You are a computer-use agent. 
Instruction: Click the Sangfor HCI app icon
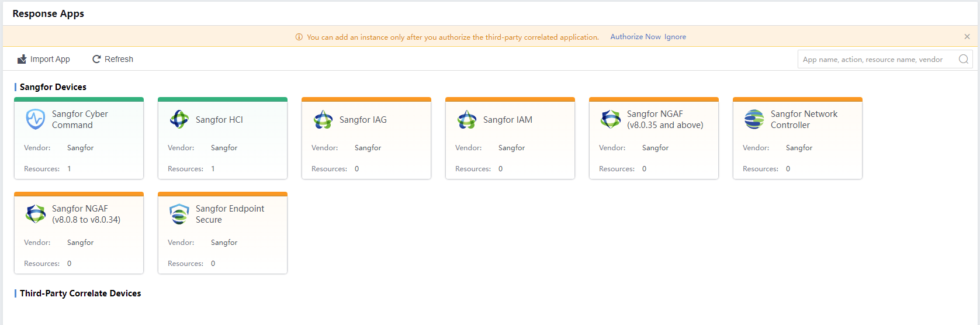coord(179,119)
